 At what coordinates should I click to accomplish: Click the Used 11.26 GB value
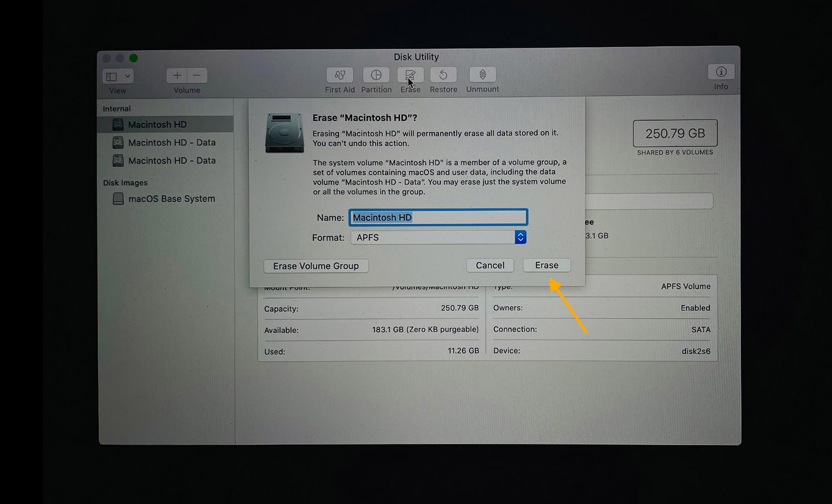coord(463,351)
